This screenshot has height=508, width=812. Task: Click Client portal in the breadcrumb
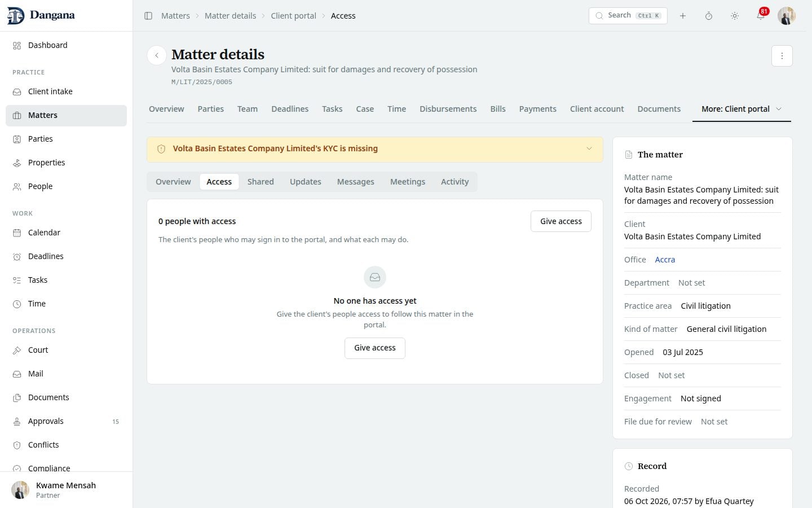pyautogui.click(x=293, y=16)
